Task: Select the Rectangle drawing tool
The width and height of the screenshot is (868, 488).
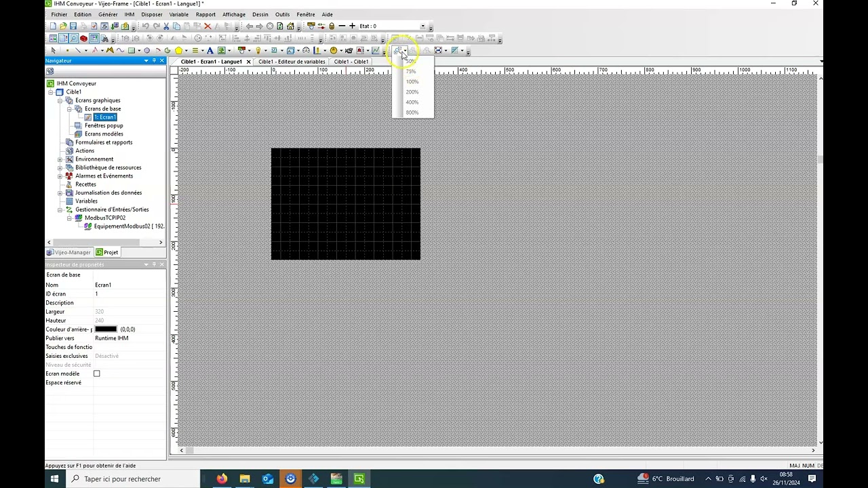Action: pyautogui.click(x=131, y=50)
